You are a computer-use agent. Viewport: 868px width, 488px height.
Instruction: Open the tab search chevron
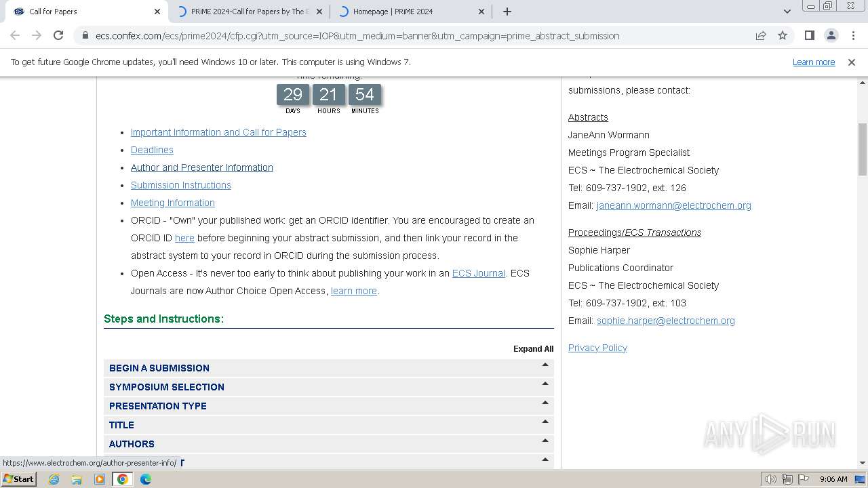787,11
